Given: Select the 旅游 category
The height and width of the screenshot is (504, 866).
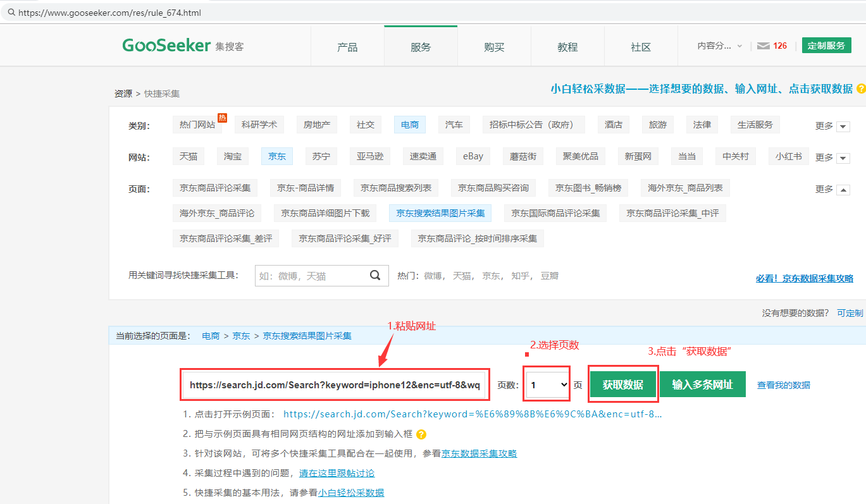Looking at the screenshot, I should click(x=658, y=125).
